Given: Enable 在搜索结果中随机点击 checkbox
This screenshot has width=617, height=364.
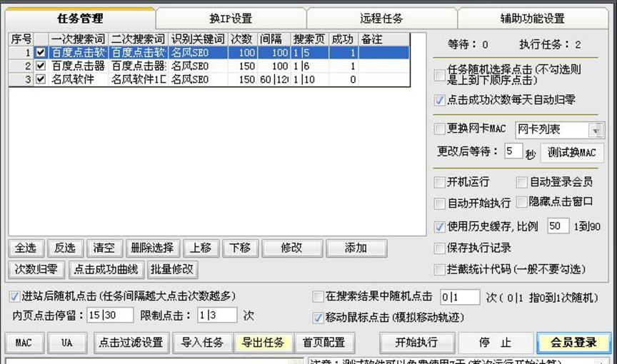Looking at the screenshot, I should click(x=318, y=296).
